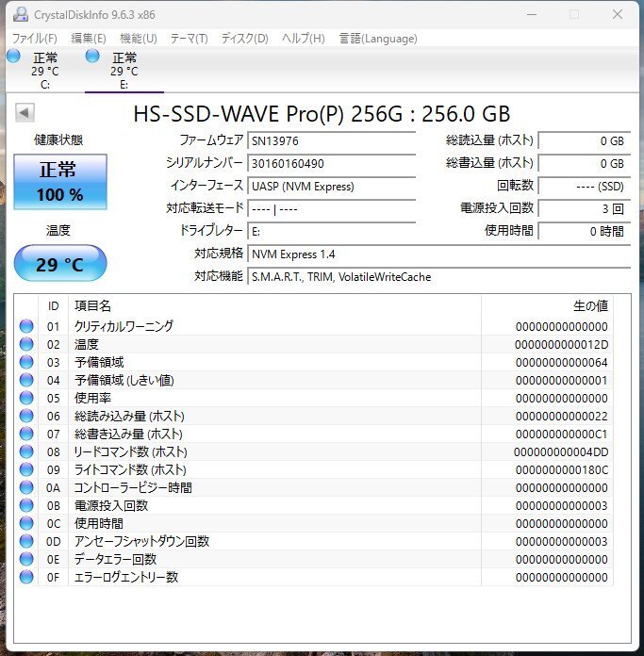Close the CrystalDiskInfo window
The width and height of the screenshot is (644, 656).
618,15
